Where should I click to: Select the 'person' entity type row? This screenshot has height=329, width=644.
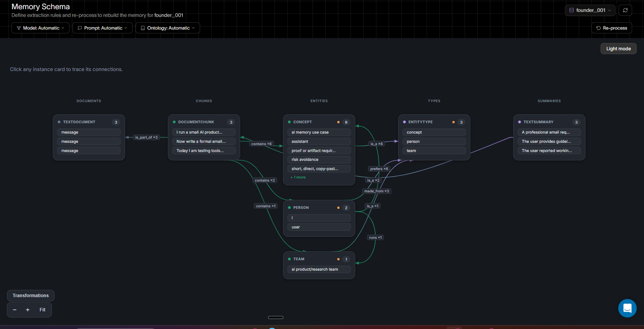click(x=434, y=142)
